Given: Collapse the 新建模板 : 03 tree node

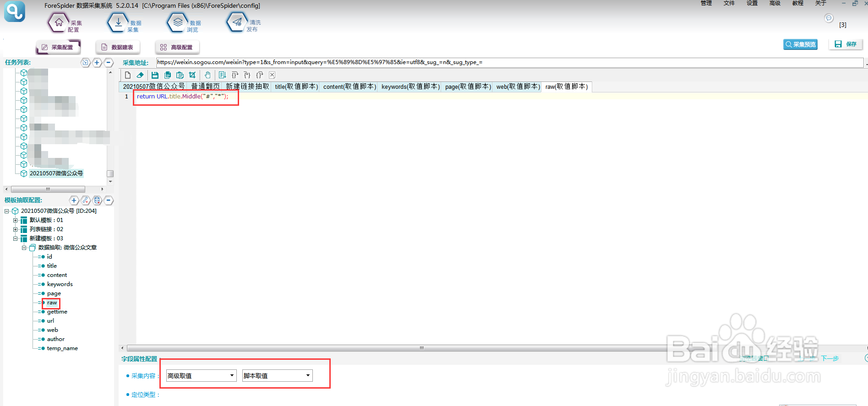Looking at the screenshot, I should pyautogui.click(x=15, y=238).
